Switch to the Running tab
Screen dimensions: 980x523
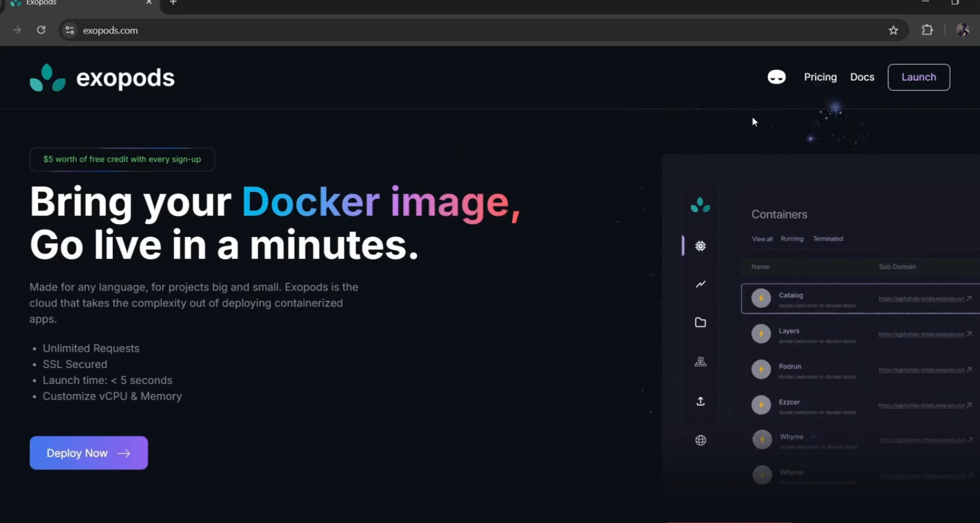[x=792, y=239]
